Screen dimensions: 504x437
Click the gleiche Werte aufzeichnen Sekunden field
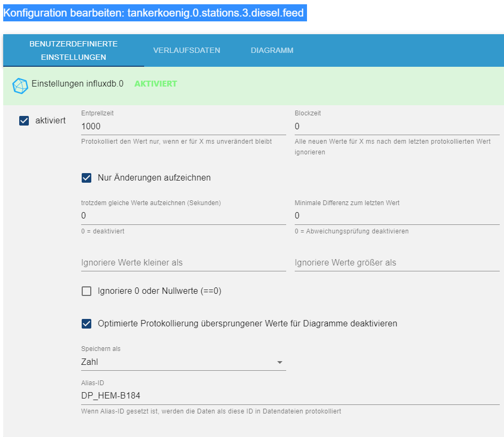183,216
